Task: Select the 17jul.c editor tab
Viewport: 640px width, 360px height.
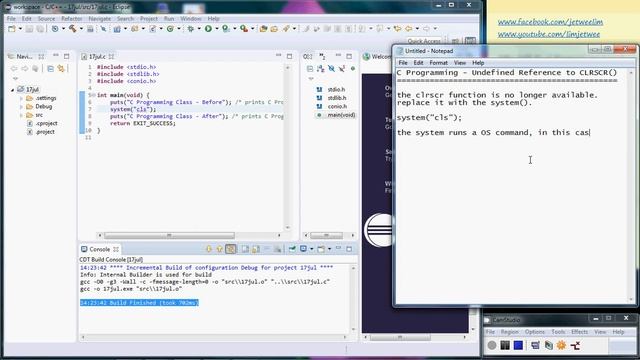Action: pyautogui.click(x=97, y=56)
